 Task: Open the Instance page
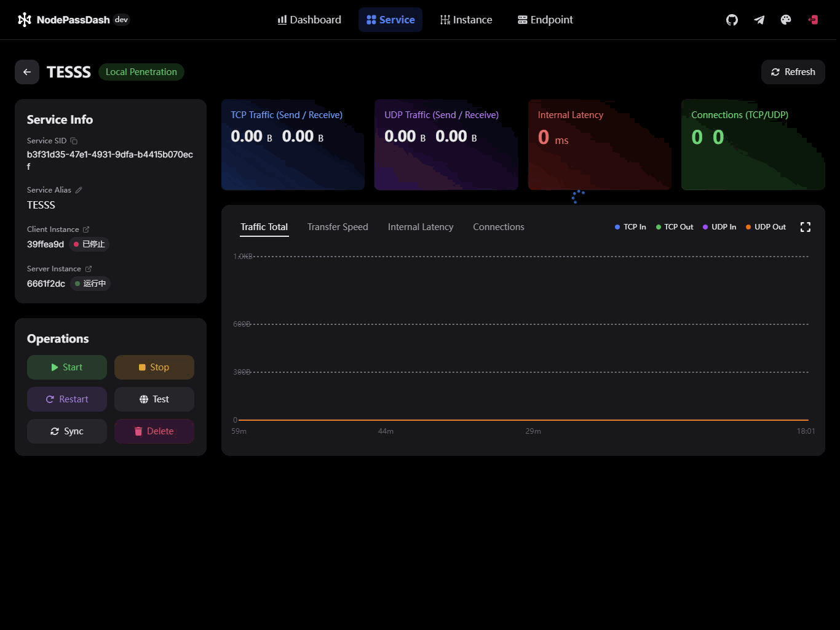coord(466,20)
